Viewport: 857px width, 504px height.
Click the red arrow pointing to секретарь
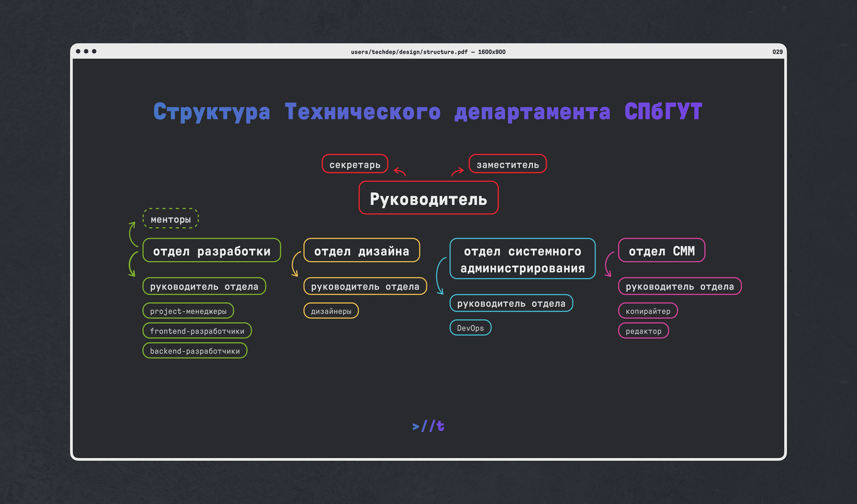point(400,172)
